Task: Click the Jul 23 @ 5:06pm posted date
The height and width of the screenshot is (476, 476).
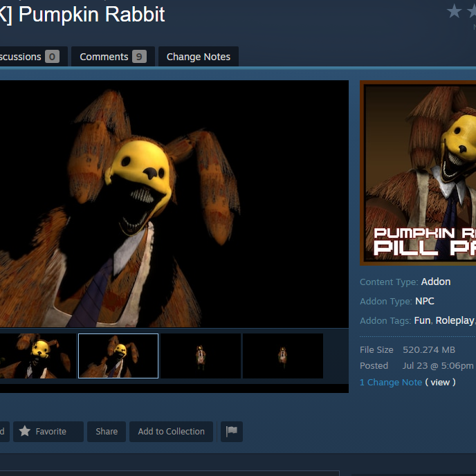Action: point(438,365)
